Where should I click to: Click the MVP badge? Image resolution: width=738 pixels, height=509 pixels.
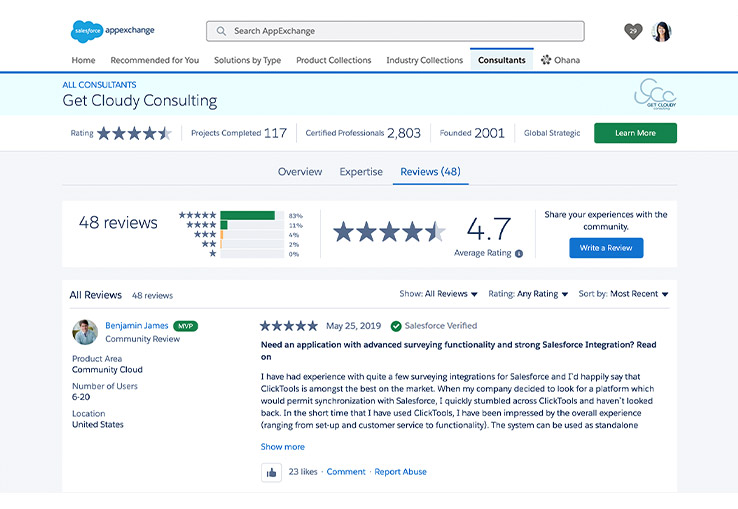[185, 326]
